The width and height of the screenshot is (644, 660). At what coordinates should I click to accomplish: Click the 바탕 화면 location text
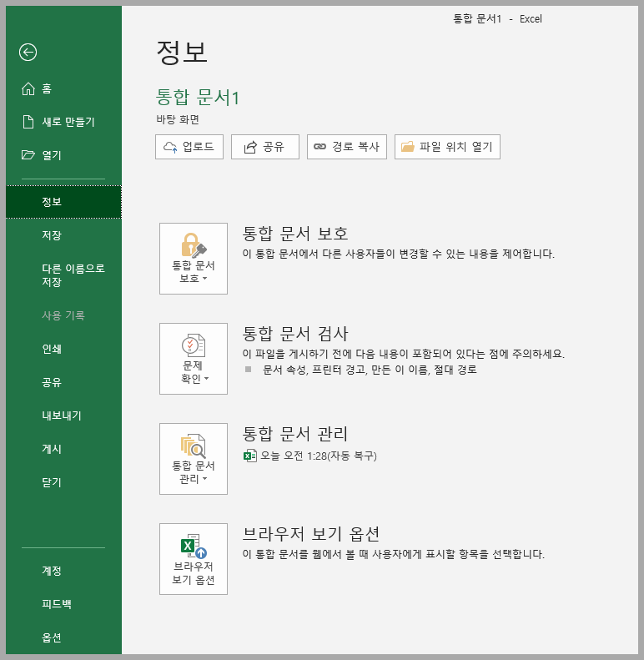pyautogui.click(x=178, y=119)
